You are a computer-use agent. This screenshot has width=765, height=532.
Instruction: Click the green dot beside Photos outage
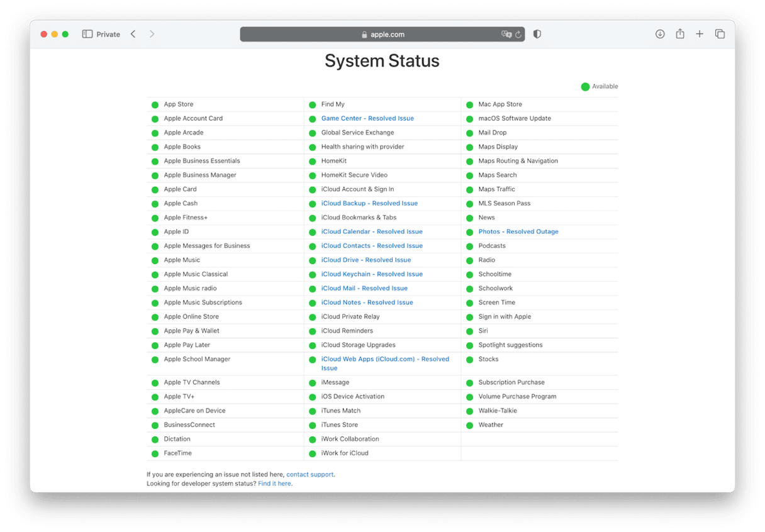click(469, 232)
